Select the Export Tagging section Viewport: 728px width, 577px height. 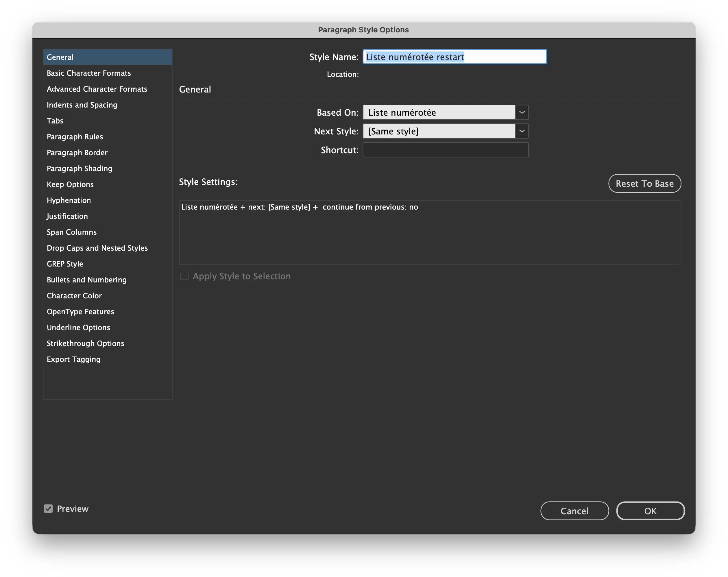[73, 359]
